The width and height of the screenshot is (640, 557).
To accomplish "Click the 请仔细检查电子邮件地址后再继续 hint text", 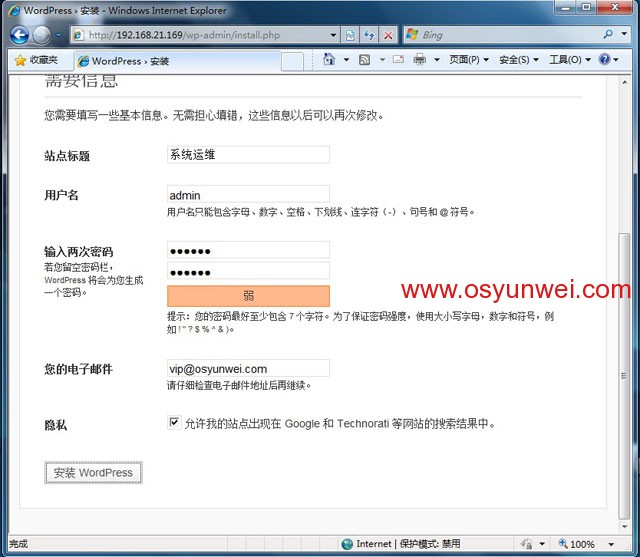I will (x=238, y=385).
